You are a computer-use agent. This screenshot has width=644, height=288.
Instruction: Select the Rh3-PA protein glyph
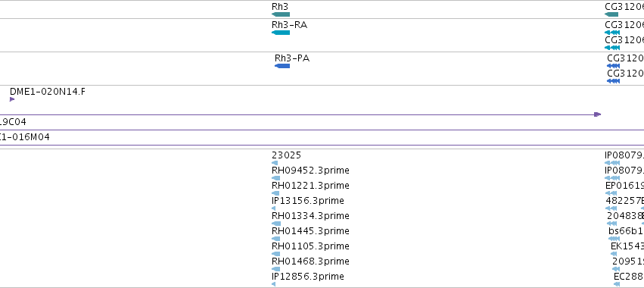point(282,66)
